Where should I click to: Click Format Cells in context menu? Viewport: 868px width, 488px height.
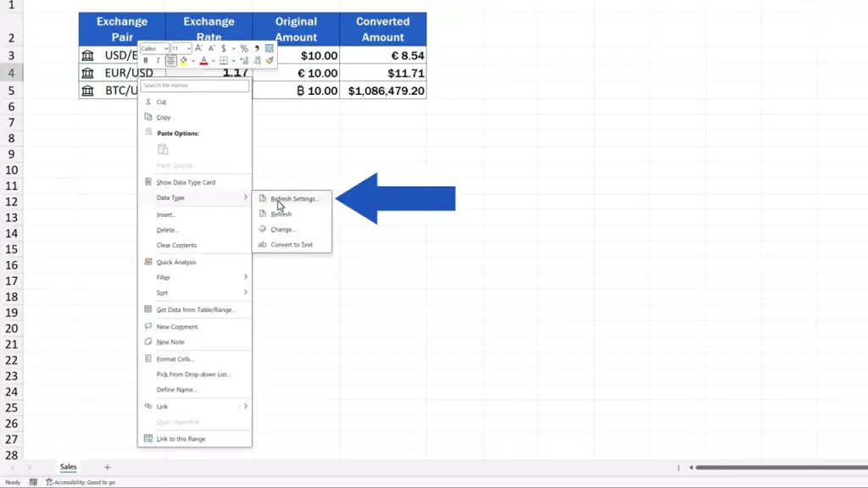click(x=175, y=359)
